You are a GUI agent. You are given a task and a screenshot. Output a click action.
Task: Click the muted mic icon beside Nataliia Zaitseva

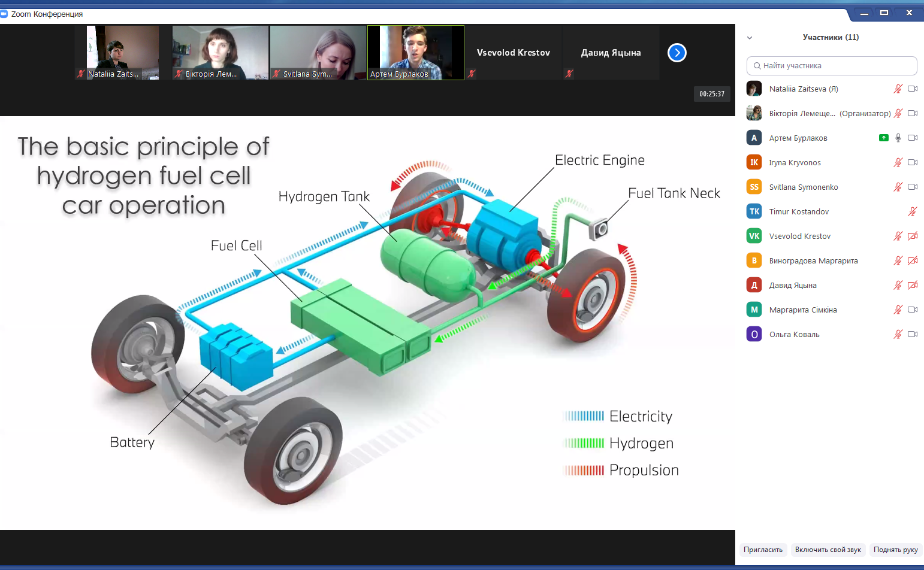898,89
